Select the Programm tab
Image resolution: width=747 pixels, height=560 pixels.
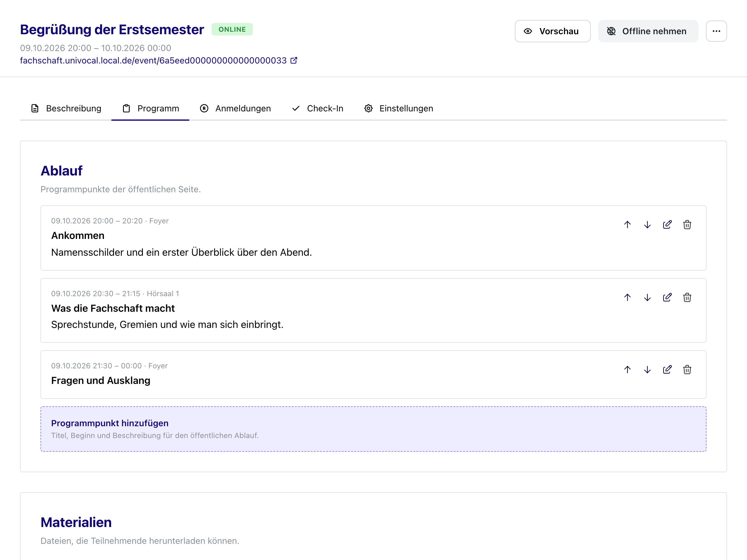coord(150,108)
